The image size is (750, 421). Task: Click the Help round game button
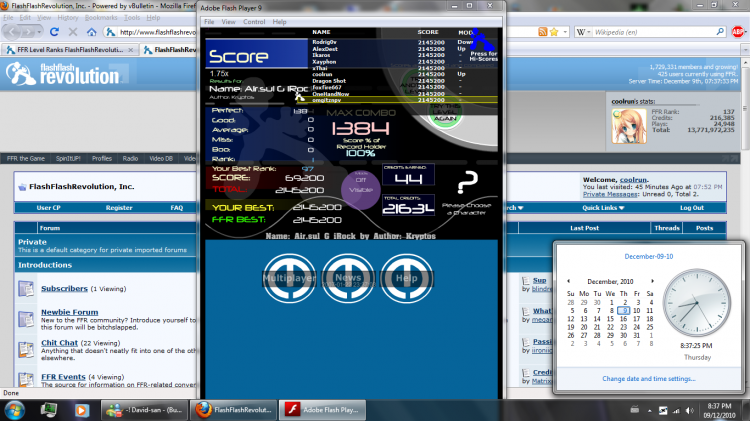pos(407,278)
